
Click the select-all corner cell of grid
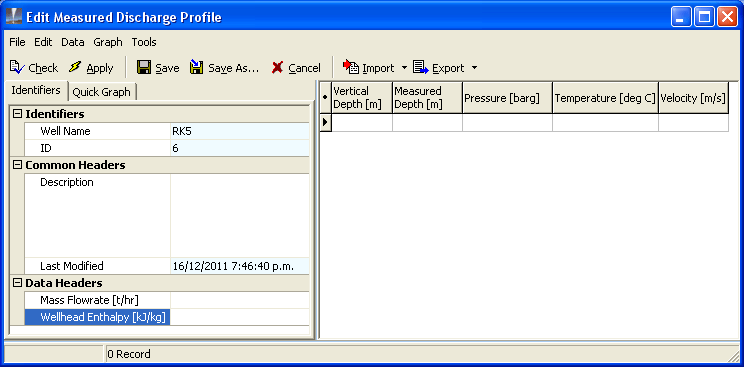coord(326,97)
